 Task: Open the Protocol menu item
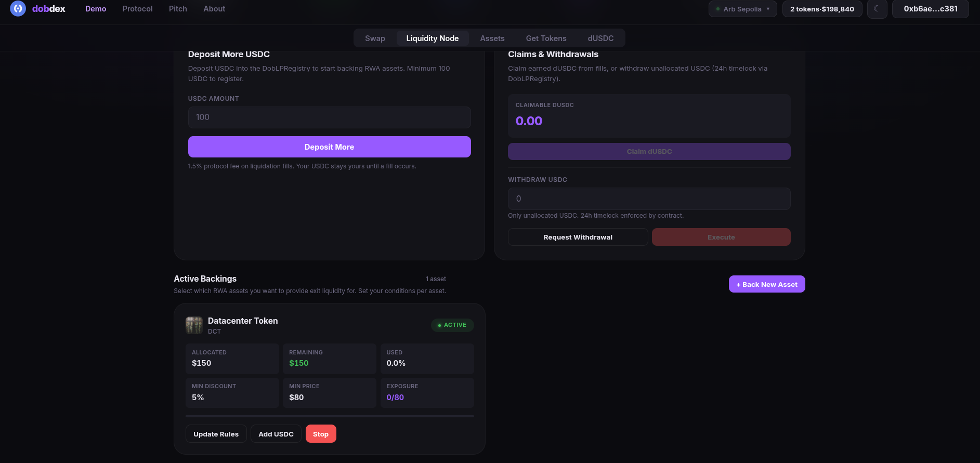[137, 9]
